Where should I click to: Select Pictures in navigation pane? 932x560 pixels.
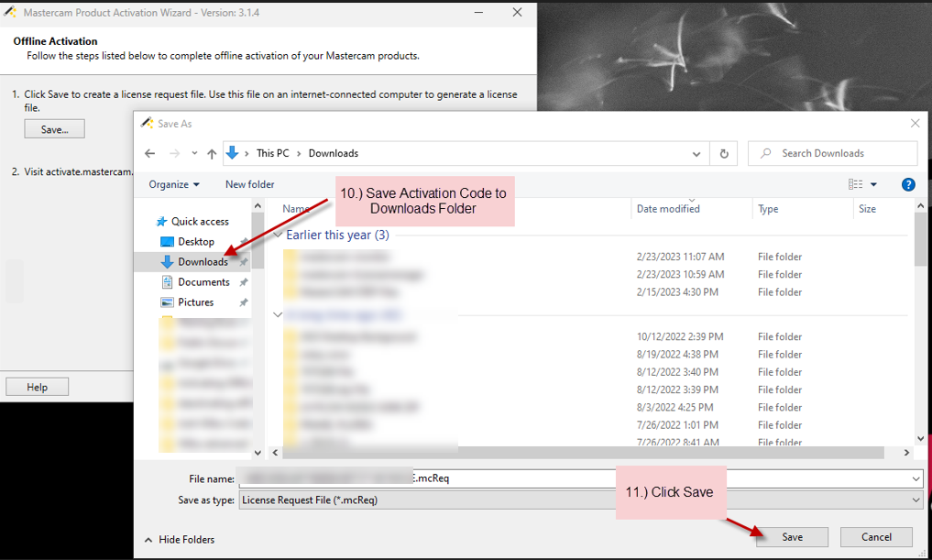point(195,302)
